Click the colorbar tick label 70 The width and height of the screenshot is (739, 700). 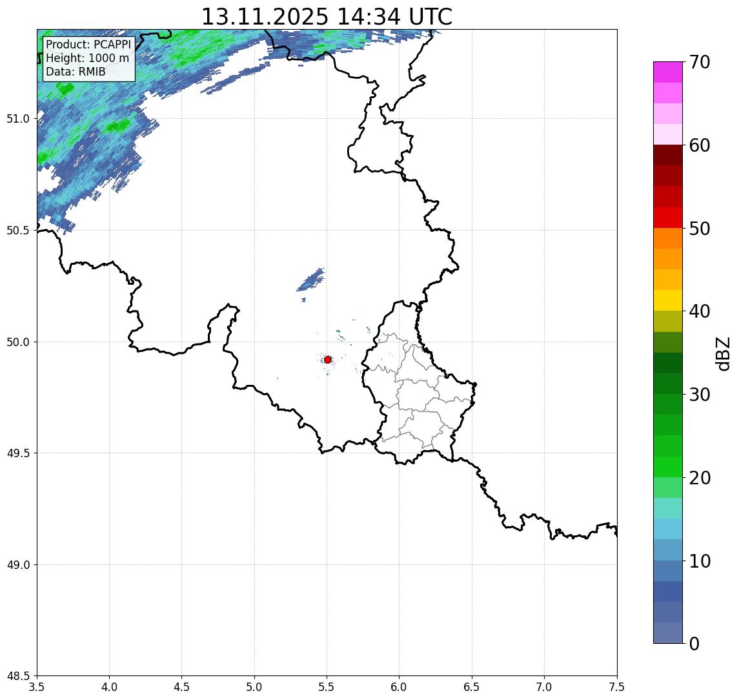[x=700, y=62]
